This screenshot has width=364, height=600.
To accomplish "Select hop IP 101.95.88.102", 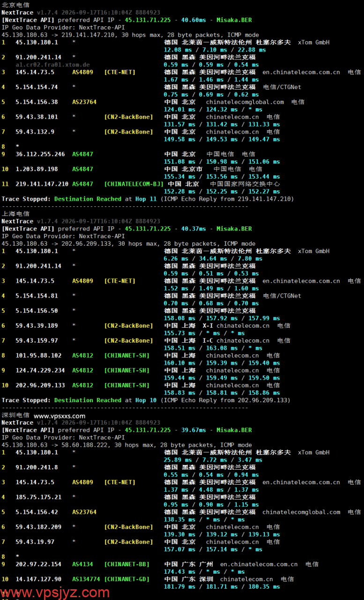I will click(38, 356).
